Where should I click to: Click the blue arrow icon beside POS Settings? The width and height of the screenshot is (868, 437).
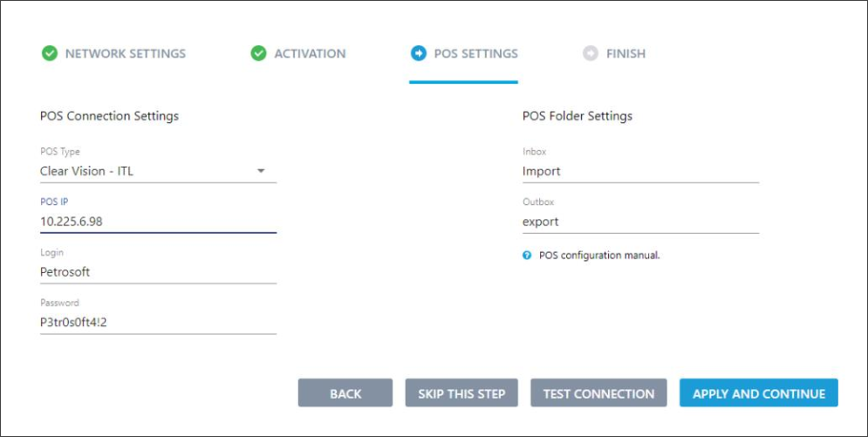click(x=419, y=54)
